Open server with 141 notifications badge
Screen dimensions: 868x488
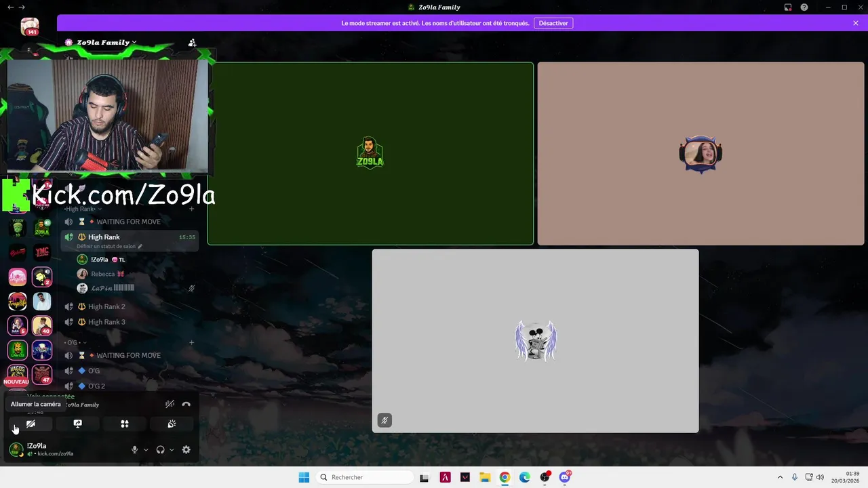(x=30, y=26)
